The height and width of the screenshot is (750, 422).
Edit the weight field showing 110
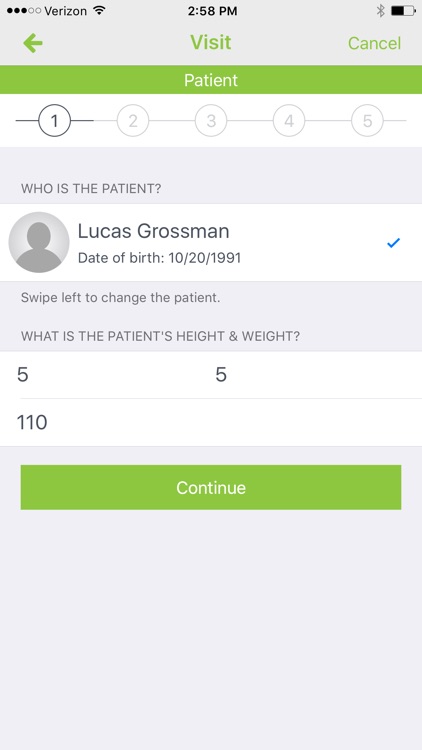[211, 423]
